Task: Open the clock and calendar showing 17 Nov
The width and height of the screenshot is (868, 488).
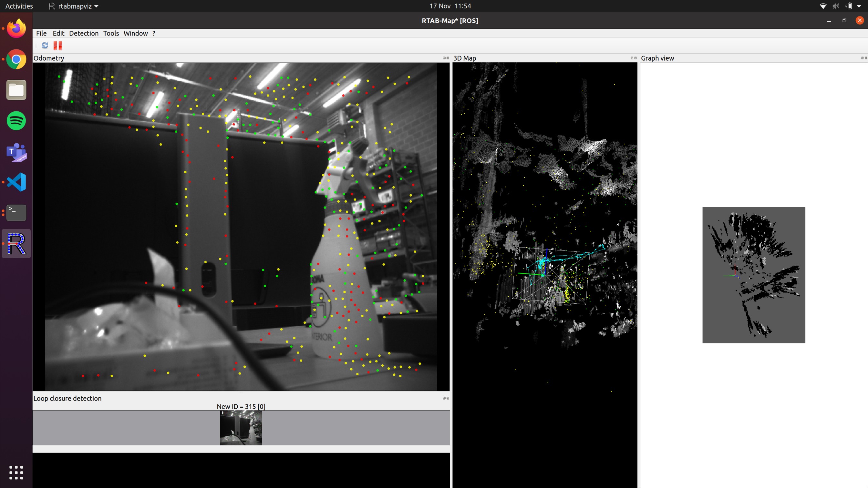Action: tap(450, 6)
